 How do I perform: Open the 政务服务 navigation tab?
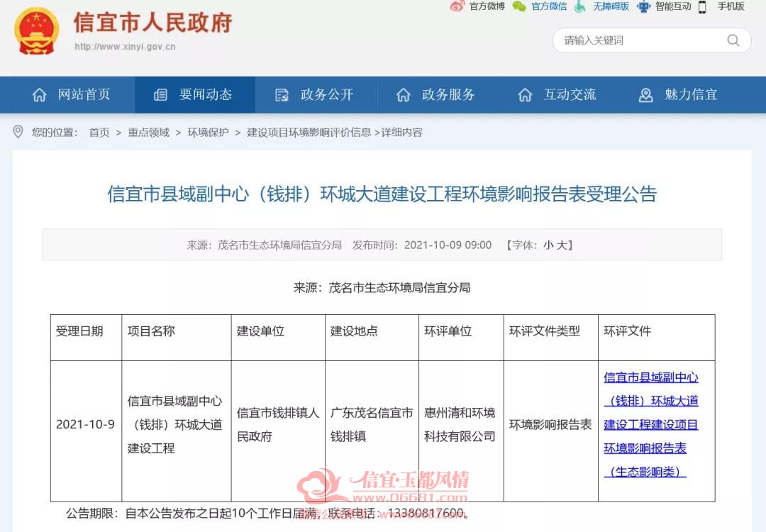pos(438,95)
